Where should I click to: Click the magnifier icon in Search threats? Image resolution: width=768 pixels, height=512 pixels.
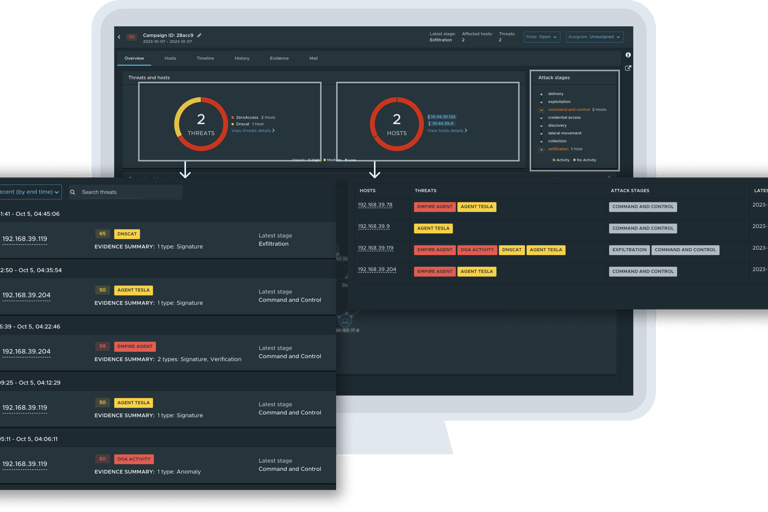click(72, 192)
